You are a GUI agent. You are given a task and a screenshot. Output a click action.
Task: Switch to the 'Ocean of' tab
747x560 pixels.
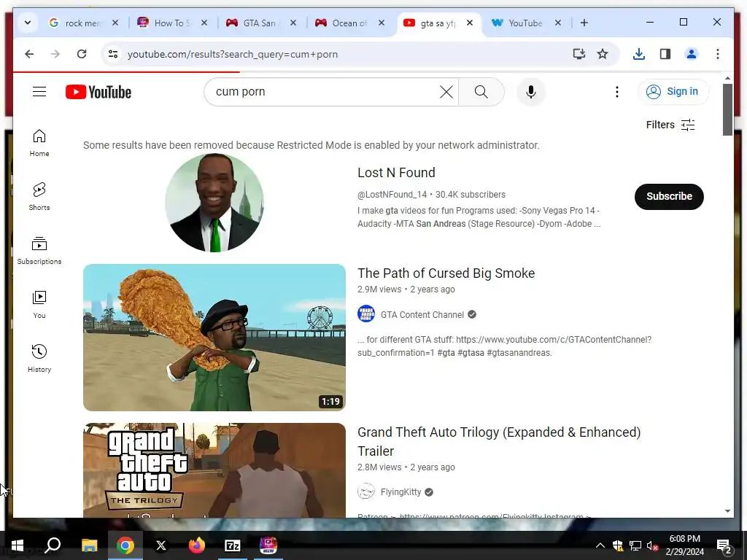coord(344,23)
